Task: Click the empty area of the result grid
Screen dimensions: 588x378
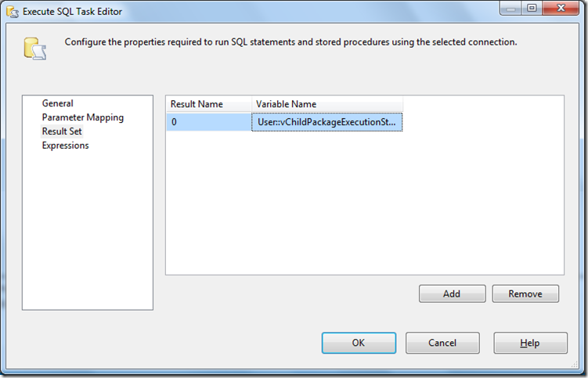Action: (364, 203)
